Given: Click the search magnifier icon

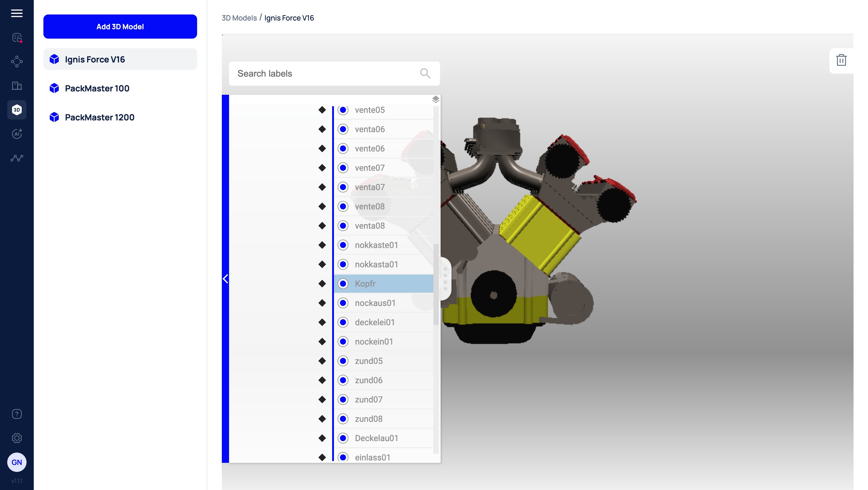Looking at the screenshot, I should click(425, 74).
